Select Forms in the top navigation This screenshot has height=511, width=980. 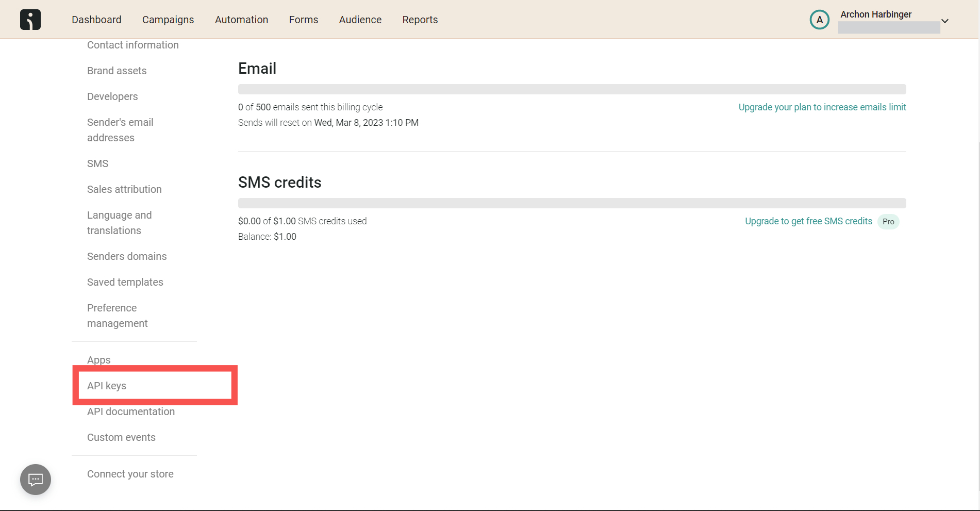[x=304, y=20]
